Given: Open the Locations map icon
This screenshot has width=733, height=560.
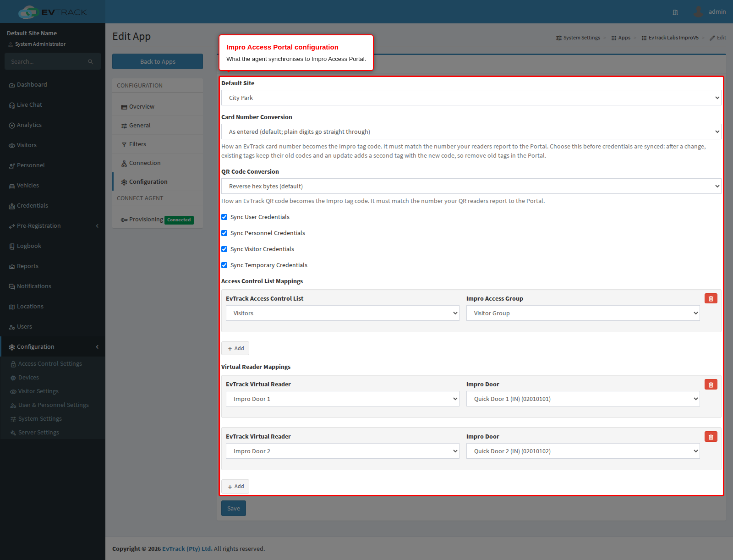Looking at the screenshot, I should pos(12,307).
